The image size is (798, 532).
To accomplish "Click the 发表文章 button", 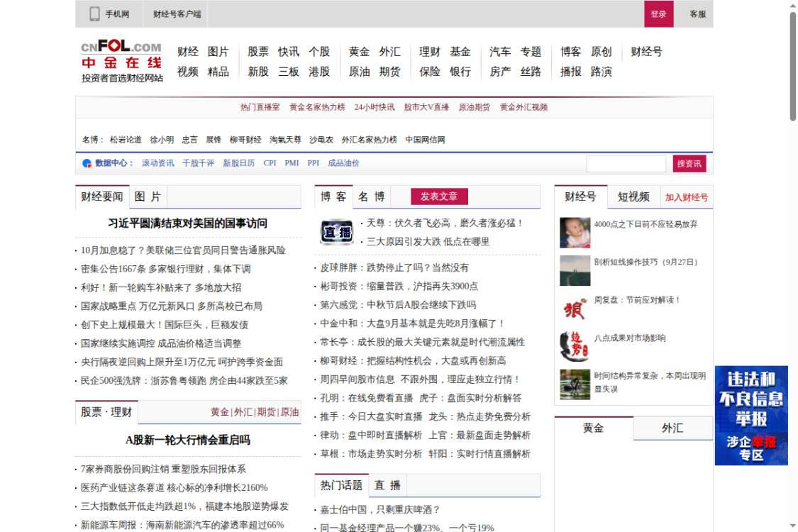I will click(439, 196).
